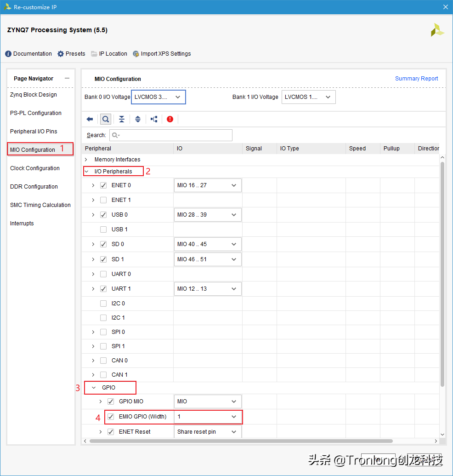Toggle the search magnifier tool

[105, 119]
